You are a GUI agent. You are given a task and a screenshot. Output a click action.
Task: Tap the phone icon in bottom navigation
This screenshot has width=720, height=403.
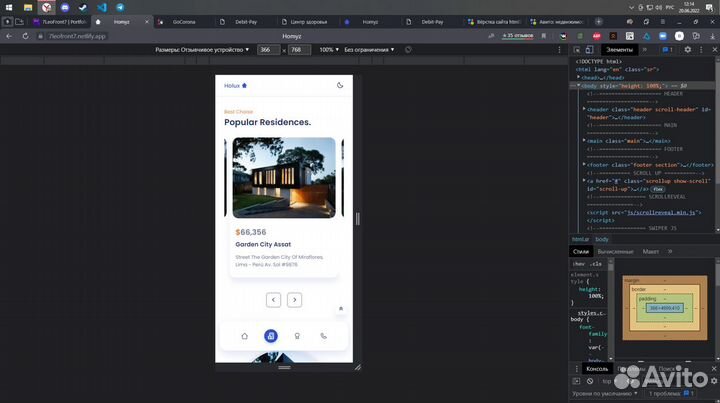click(x=323, y=336)
